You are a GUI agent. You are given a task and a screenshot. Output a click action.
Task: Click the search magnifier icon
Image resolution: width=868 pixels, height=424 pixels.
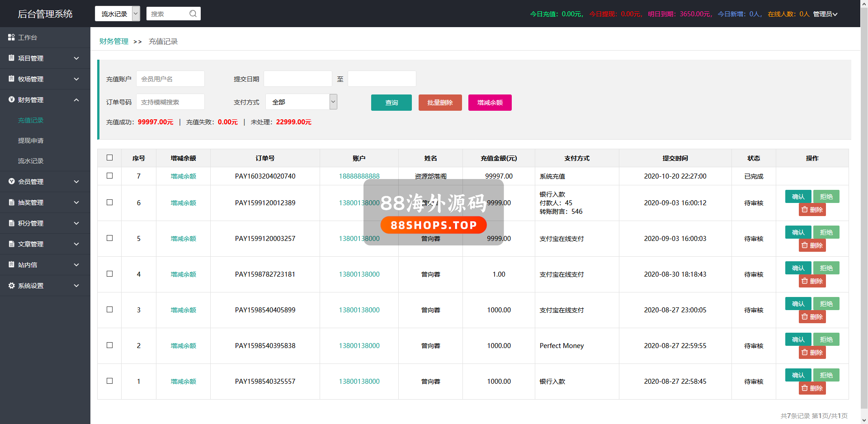193,14
